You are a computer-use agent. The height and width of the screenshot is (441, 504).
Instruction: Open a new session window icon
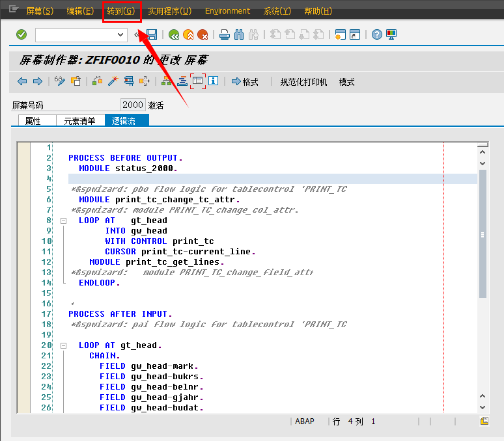coord(340,34)
